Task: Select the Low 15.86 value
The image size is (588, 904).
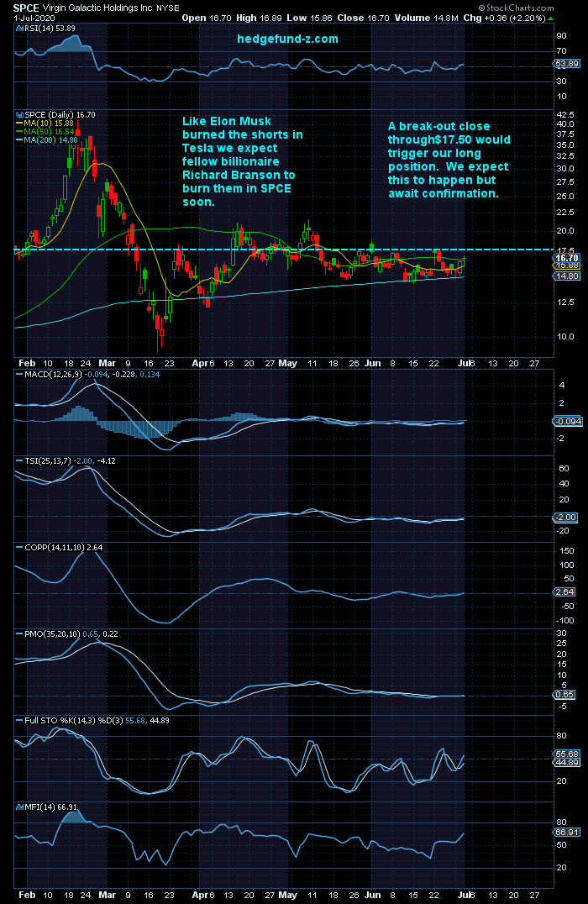Action: click(310, 18)
